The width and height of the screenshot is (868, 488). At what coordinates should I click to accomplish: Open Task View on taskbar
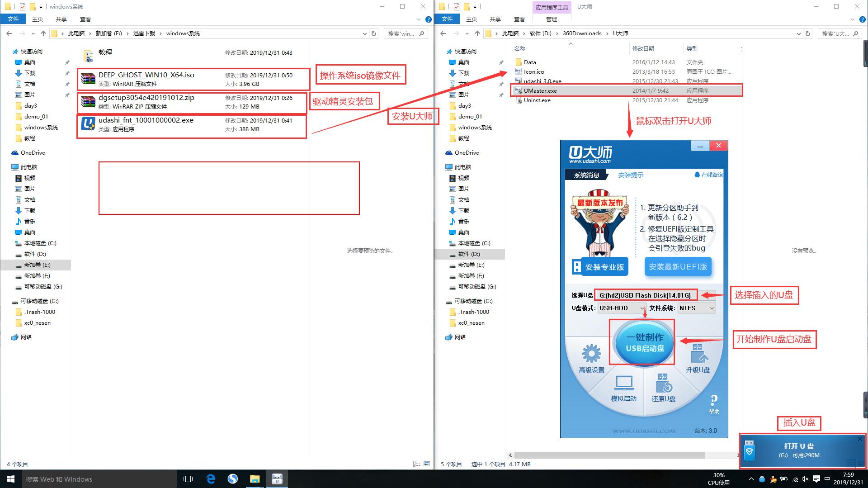click(x=188, y=479)
